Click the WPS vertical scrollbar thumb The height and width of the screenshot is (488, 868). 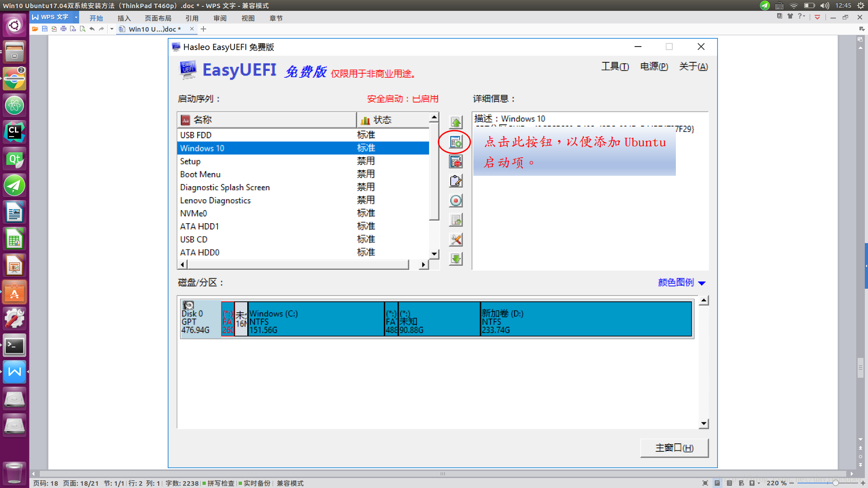[860, 368]
